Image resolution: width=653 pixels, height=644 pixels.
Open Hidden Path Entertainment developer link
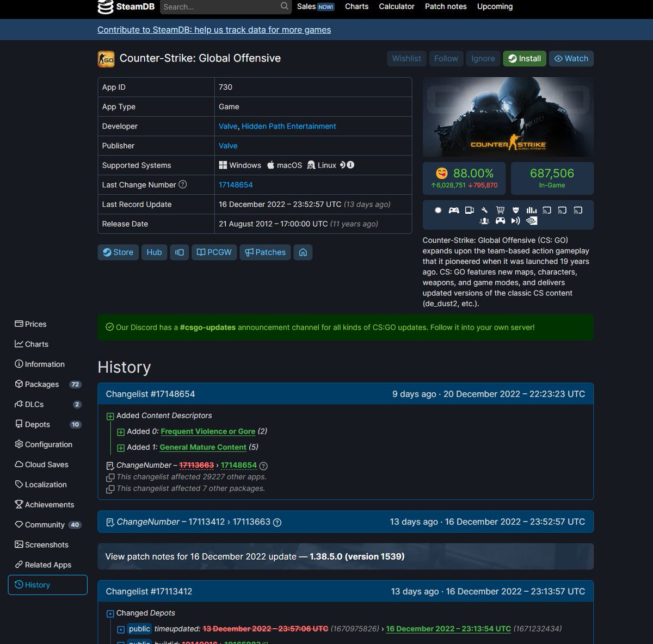(288, 126)
